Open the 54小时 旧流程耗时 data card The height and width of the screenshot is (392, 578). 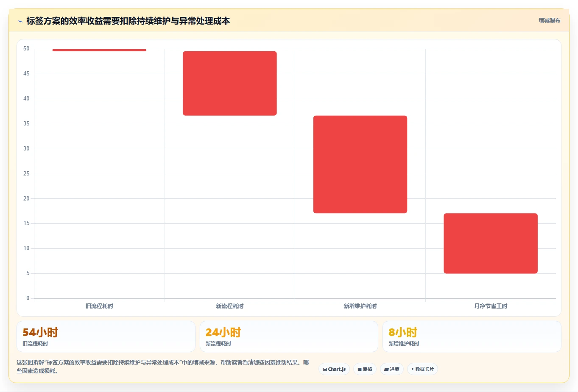click(106, 336)
